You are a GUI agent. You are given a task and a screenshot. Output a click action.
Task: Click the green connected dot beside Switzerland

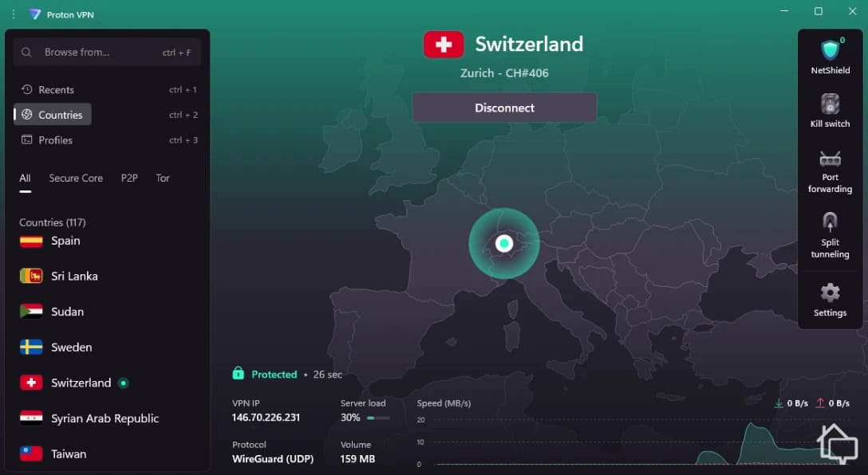pos(124,383)
